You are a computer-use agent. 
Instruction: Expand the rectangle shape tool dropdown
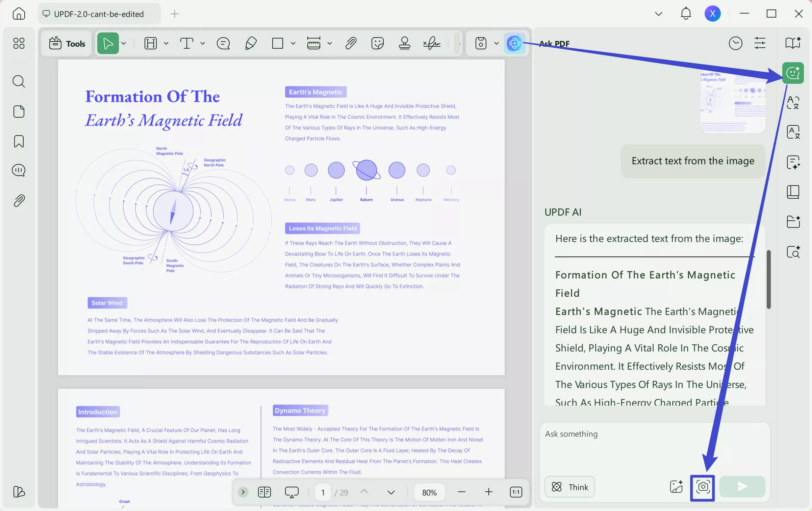click(x=293, y=43)
